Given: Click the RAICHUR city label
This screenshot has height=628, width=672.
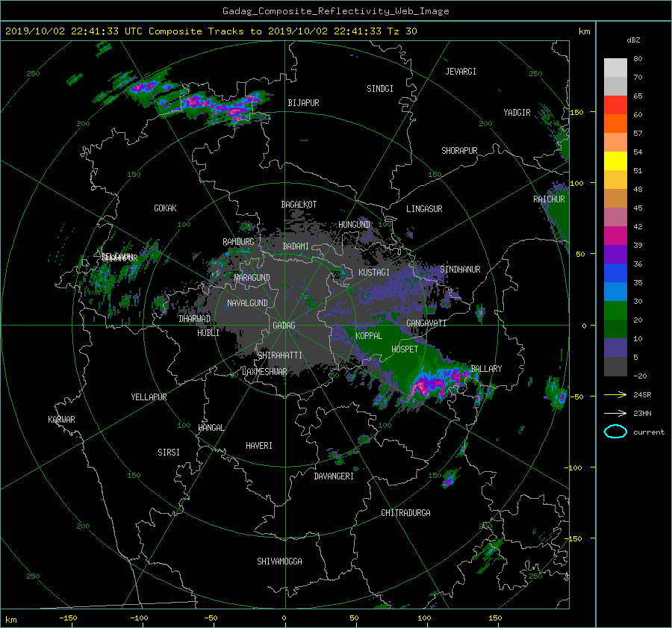Looking at the screenshot, I should [x=549, y=199].
